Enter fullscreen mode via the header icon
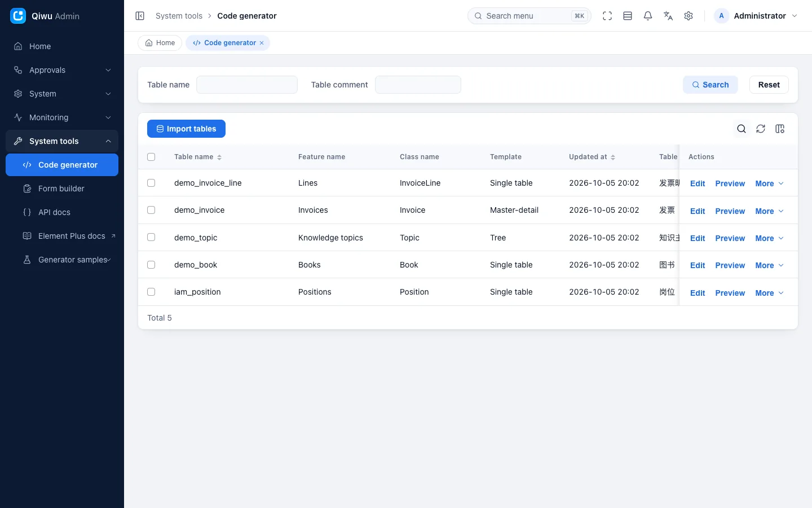The image size is (812, 508). coord(607,16)
